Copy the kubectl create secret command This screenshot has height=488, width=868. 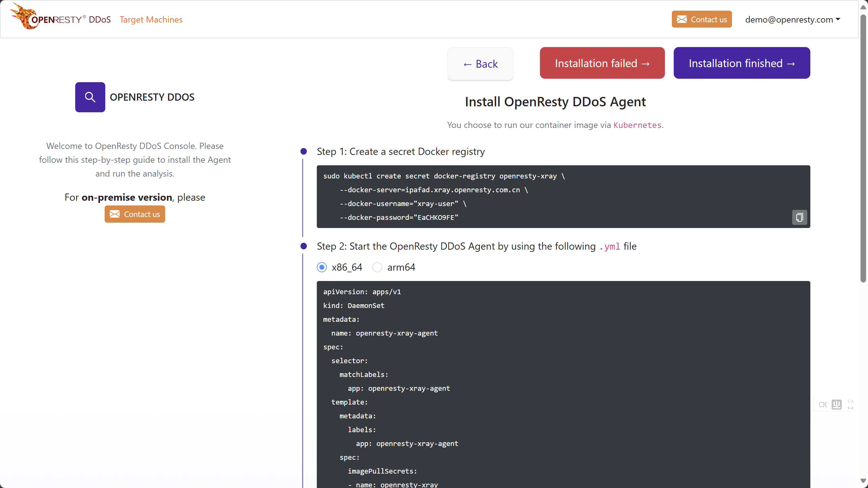click(799, 217)
